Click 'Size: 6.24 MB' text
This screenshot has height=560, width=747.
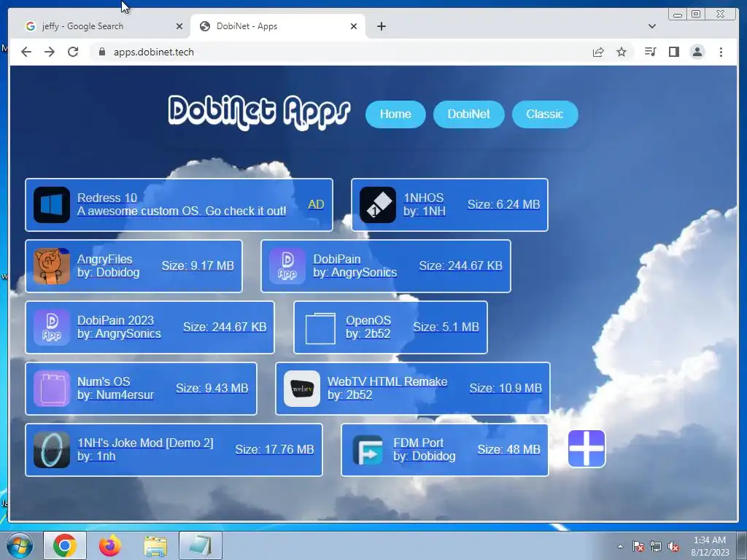[503, 204]
